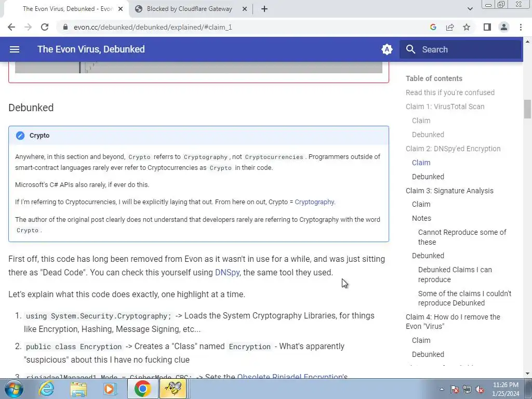
Task: Click the muted volume tray icon
Action: coord(480,390)
